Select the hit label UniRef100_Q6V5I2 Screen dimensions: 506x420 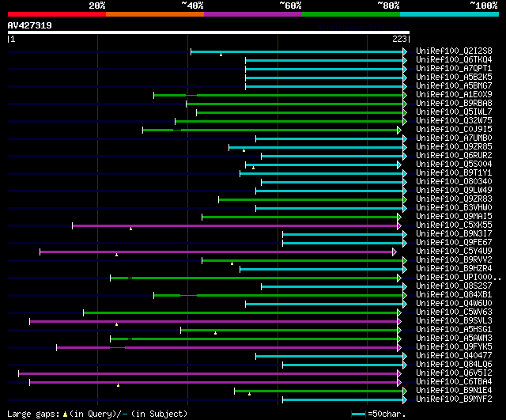[454, 373]
